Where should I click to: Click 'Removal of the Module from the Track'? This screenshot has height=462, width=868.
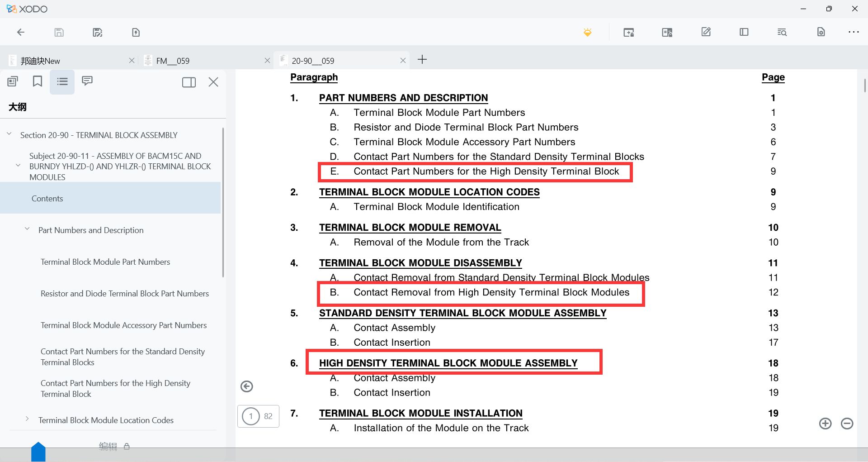[441, 242]
